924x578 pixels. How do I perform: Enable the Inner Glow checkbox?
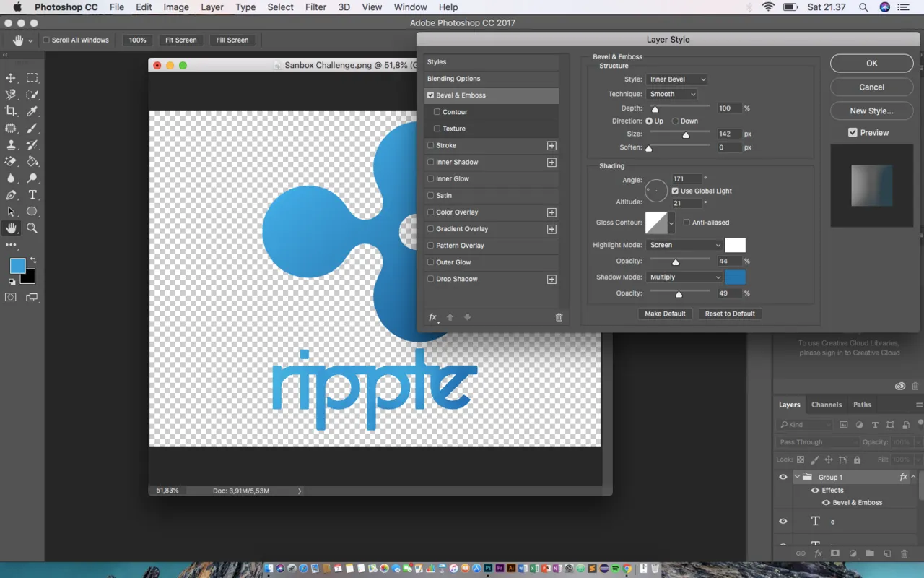click(x=431, y=178)
